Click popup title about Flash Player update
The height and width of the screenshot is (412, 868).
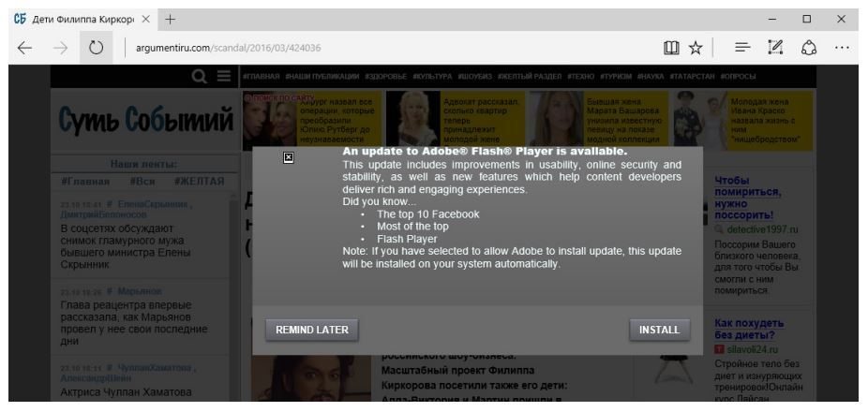coord(485,151)
